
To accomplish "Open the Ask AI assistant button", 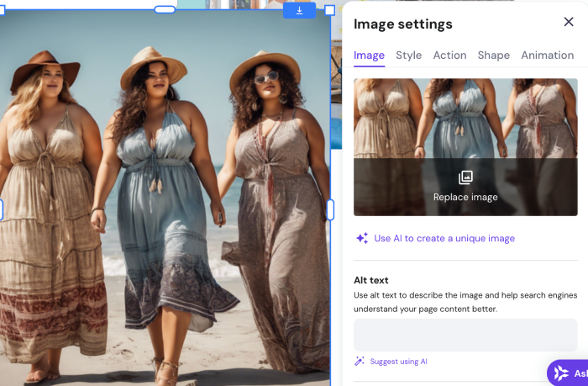I will click(567, 373).
